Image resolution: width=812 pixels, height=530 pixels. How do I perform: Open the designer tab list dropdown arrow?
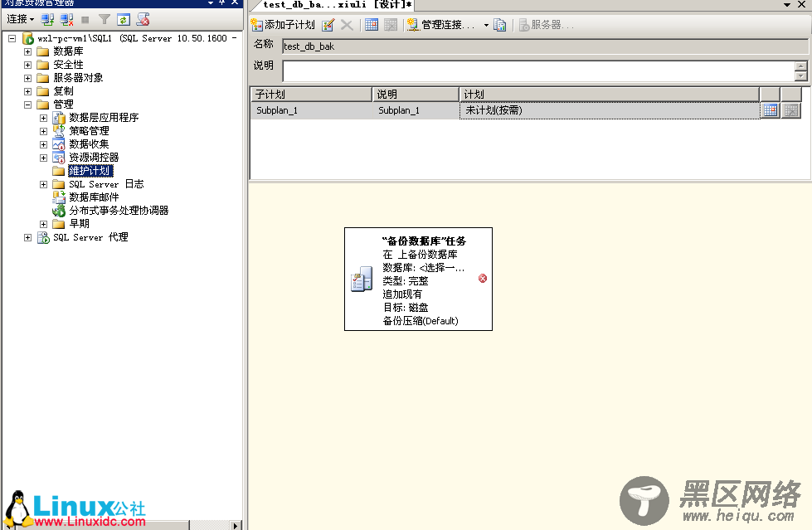pyautogui.click(x=787, y=4)
